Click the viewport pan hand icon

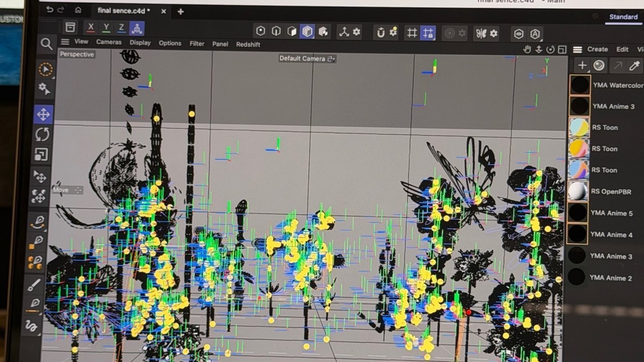[x=527, y=49]
